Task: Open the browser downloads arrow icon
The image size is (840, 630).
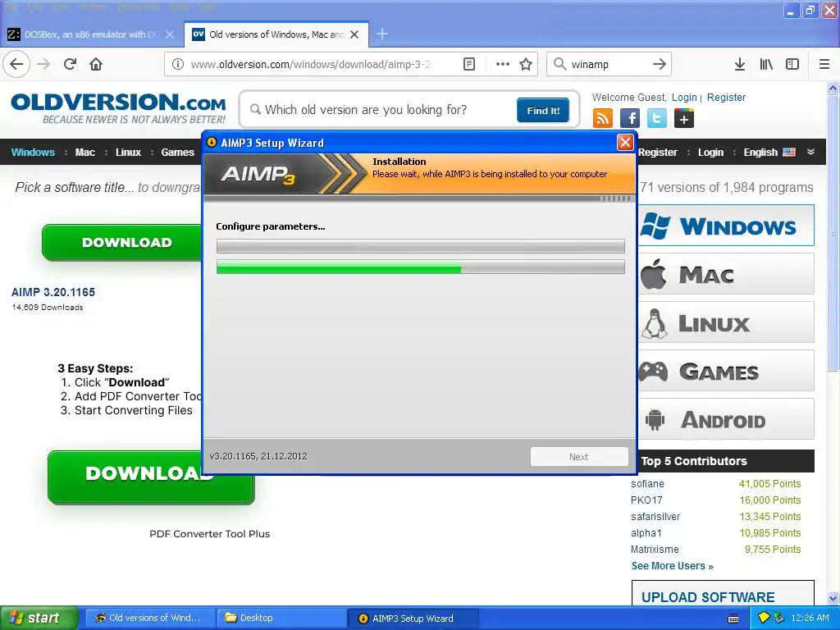Action: tap(739, 64)
